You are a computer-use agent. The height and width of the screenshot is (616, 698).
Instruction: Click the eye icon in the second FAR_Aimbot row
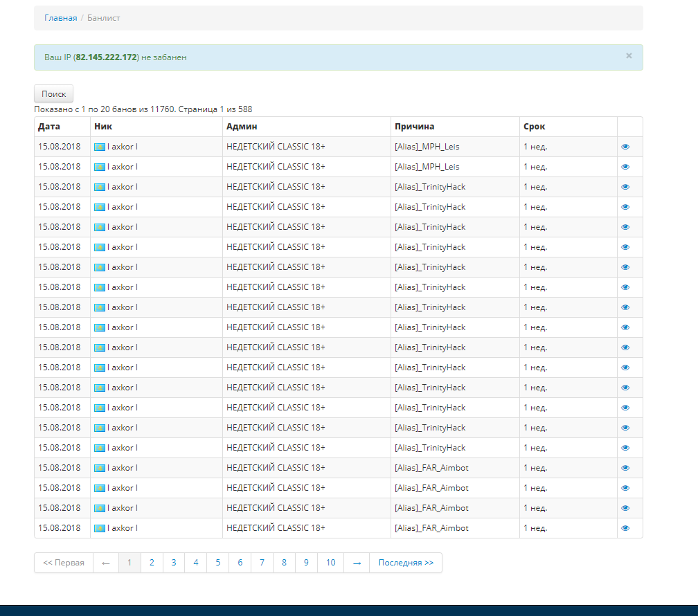(625, 488)
